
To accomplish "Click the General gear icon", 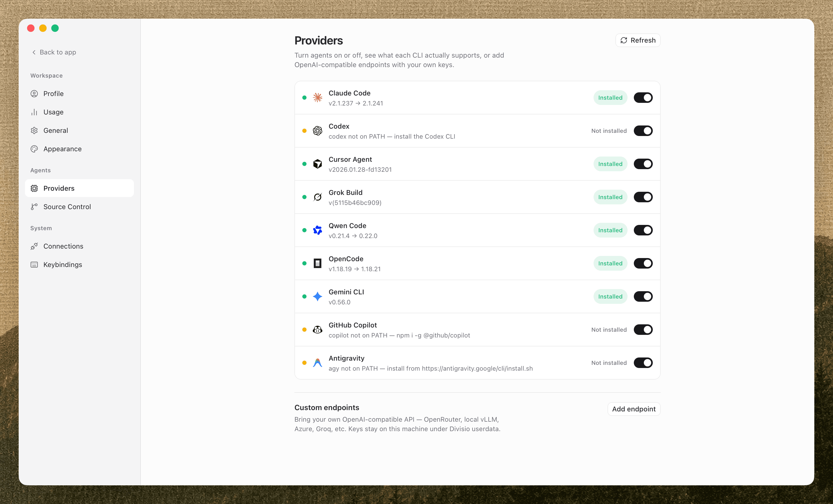I will tap(34, 130).
